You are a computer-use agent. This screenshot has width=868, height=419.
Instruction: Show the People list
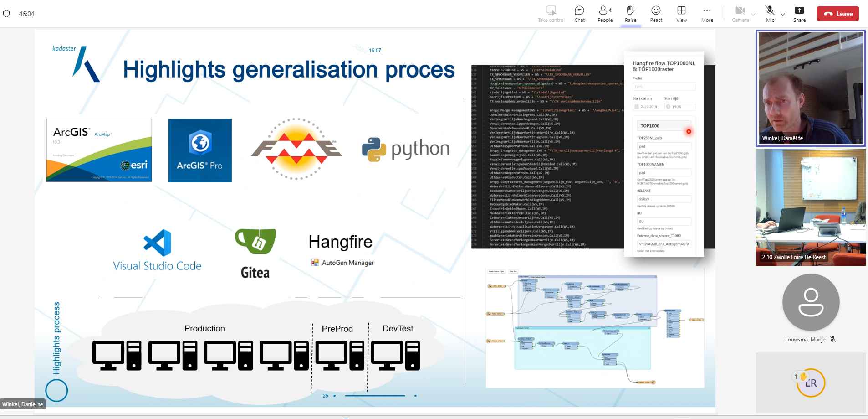(x=605, y=14)
